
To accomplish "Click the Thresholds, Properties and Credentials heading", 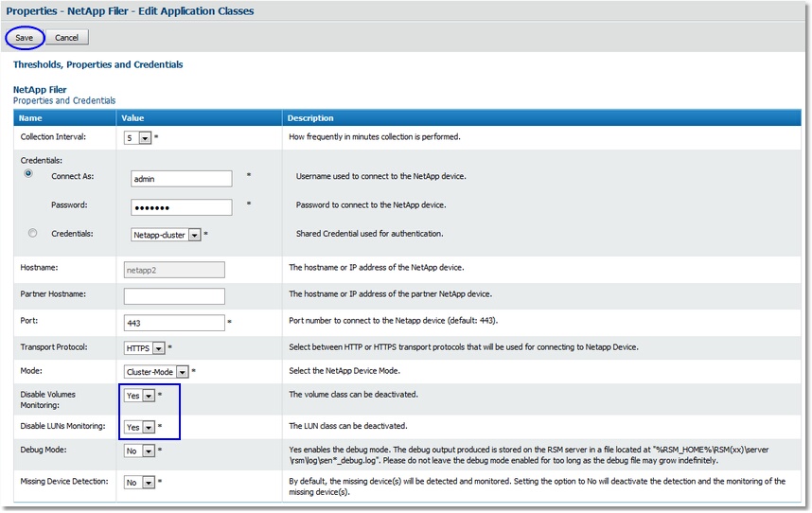I will pyautogui.click(x=97, y=64).
